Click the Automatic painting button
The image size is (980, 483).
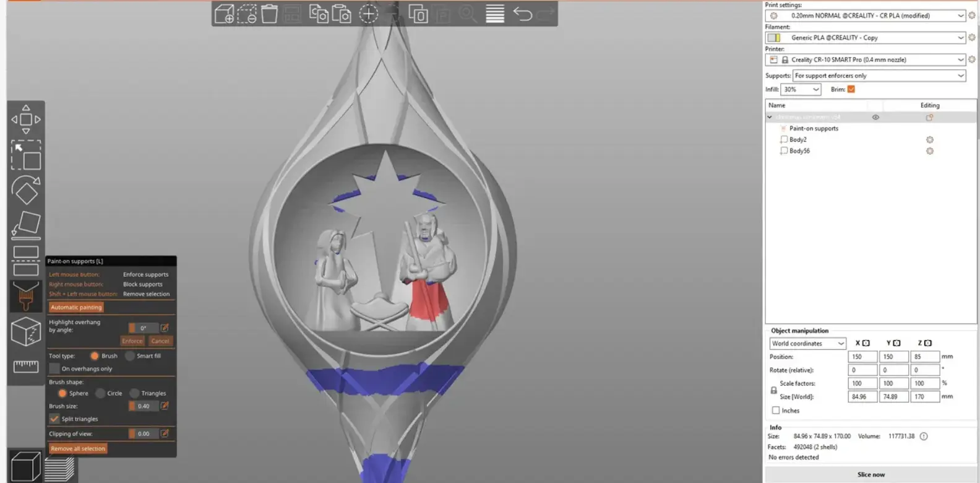(x=76, y=307)
